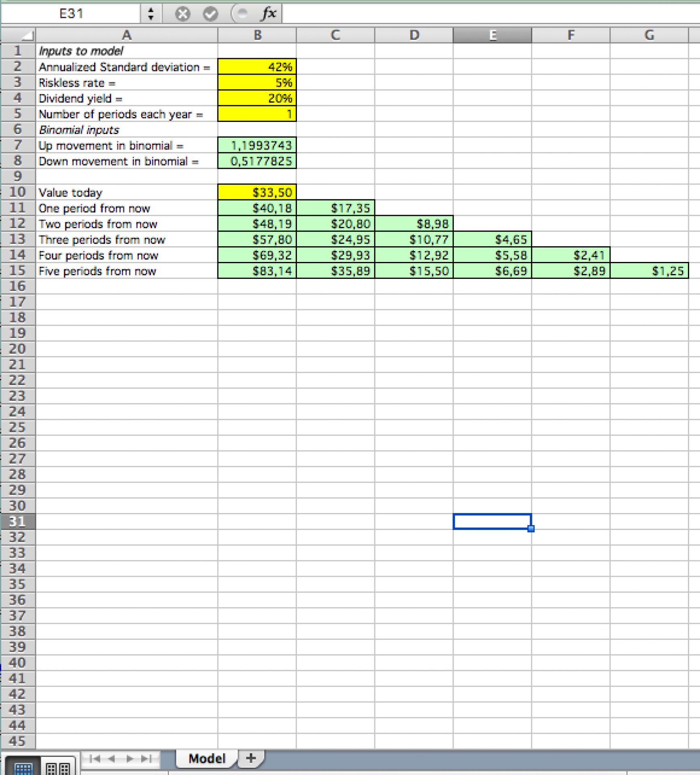Click the $40,18 cell
Image resolution: width=700 pixels, height=775 pixels.
coord(257,208)
